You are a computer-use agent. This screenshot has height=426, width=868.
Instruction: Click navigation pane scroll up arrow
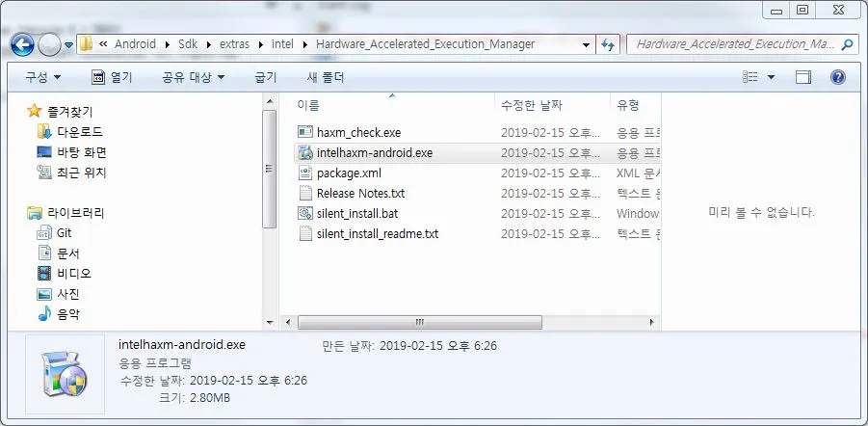click(x=270, y=102)
